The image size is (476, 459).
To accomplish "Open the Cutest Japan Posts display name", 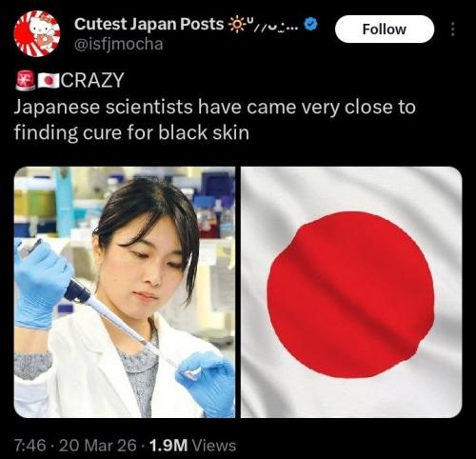I will coord(149,24).
